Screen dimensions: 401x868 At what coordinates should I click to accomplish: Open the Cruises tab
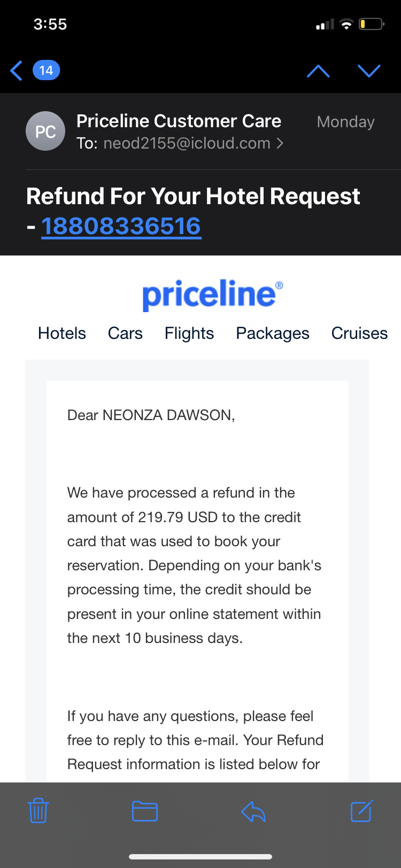tap(359, 333)
